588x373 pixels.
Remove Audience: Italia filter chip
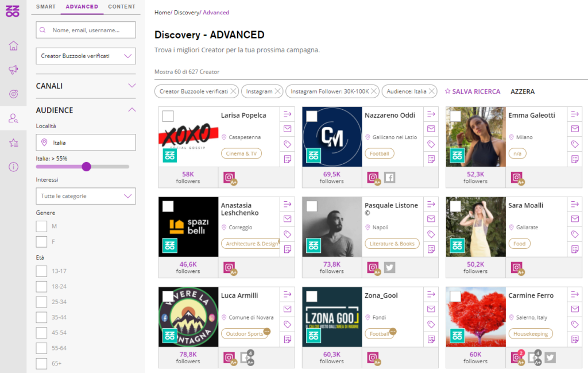pos(432,91)
